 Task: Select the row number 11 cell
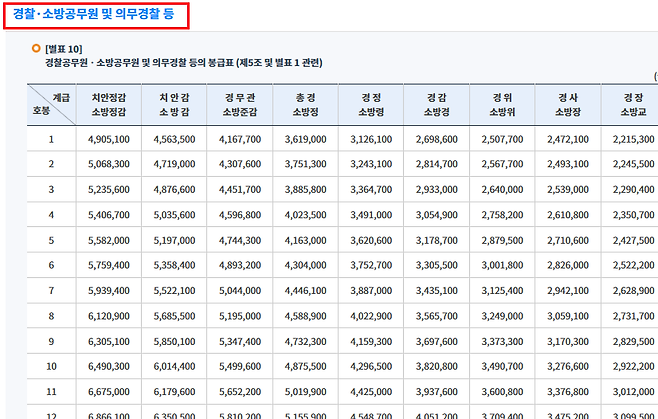(x=52, y=392)
